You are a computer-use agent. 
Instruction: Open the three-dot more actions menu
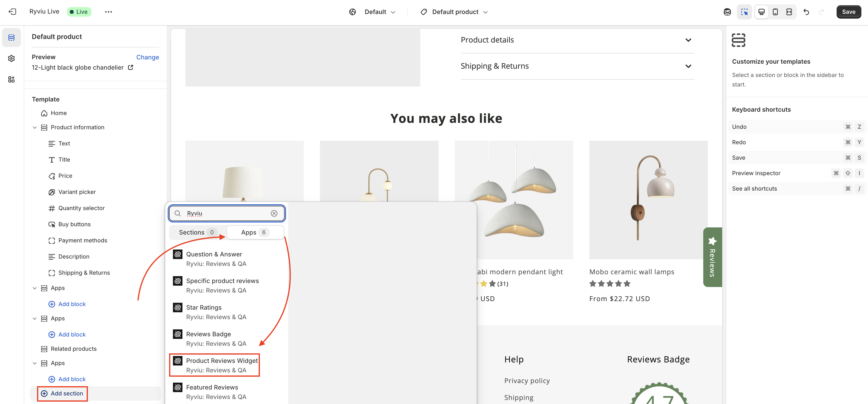(x=108, y=12)
